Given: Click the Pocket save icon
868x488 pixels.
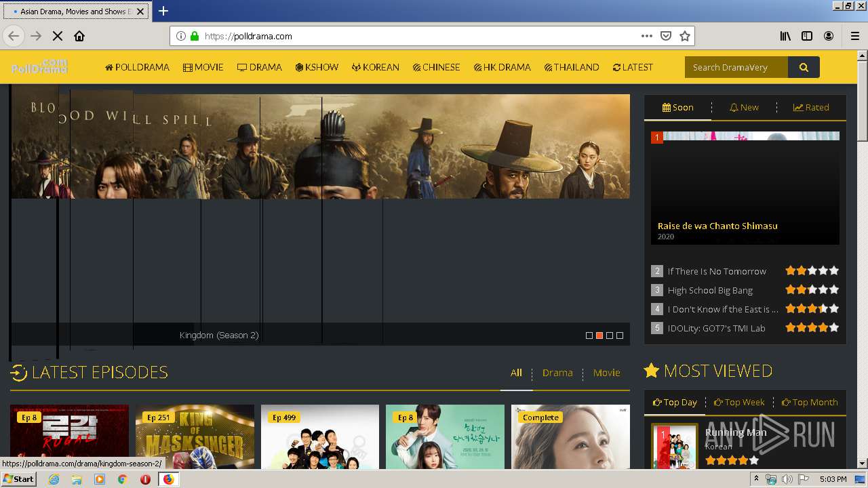Looking at the screenshot, I should (x=666, y=36).
